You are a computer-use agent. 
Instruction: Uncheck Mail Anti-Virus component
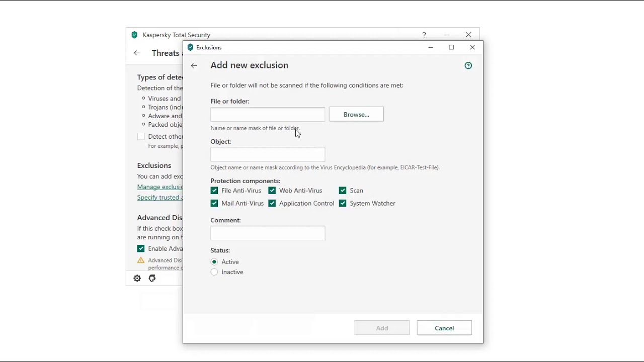(x=214, y=203)
